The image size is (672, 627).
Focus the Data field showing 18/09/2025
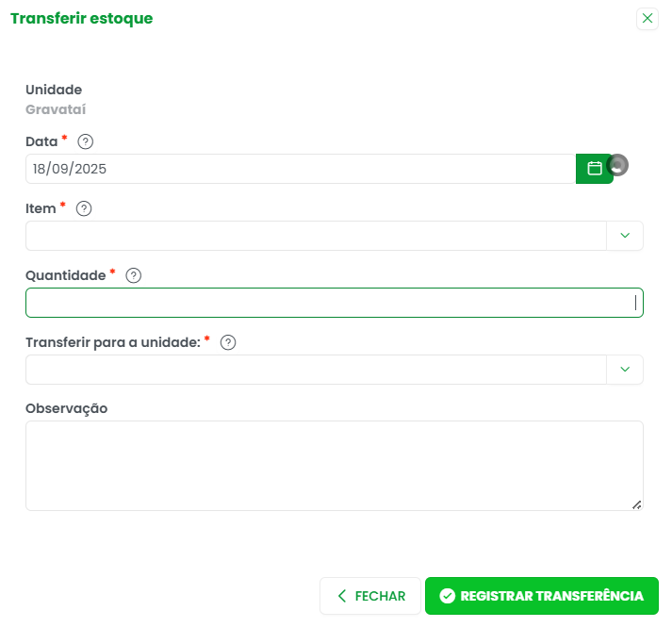[300, 169]
